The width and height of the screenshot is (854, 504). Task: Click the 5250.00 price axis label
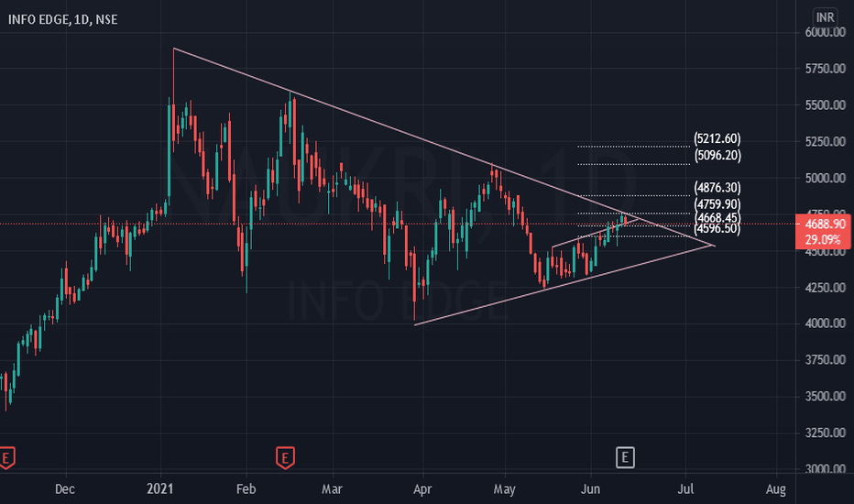coord(825,142)
